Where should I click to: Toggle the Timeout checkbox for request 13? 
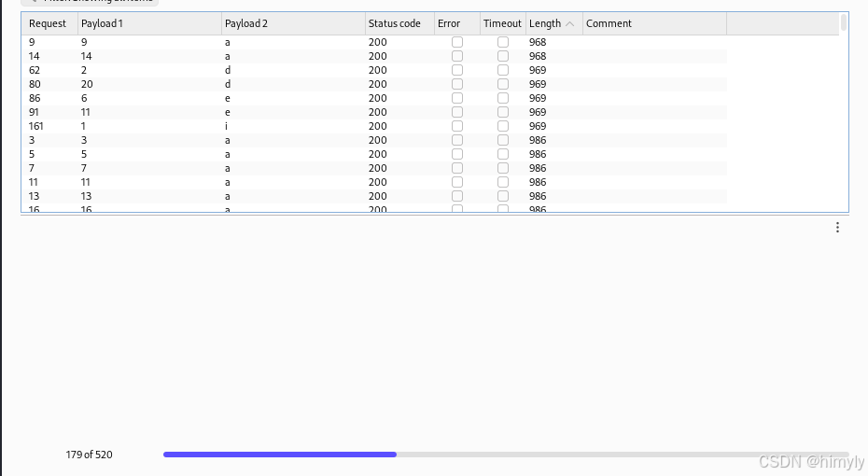click(503, 196)
